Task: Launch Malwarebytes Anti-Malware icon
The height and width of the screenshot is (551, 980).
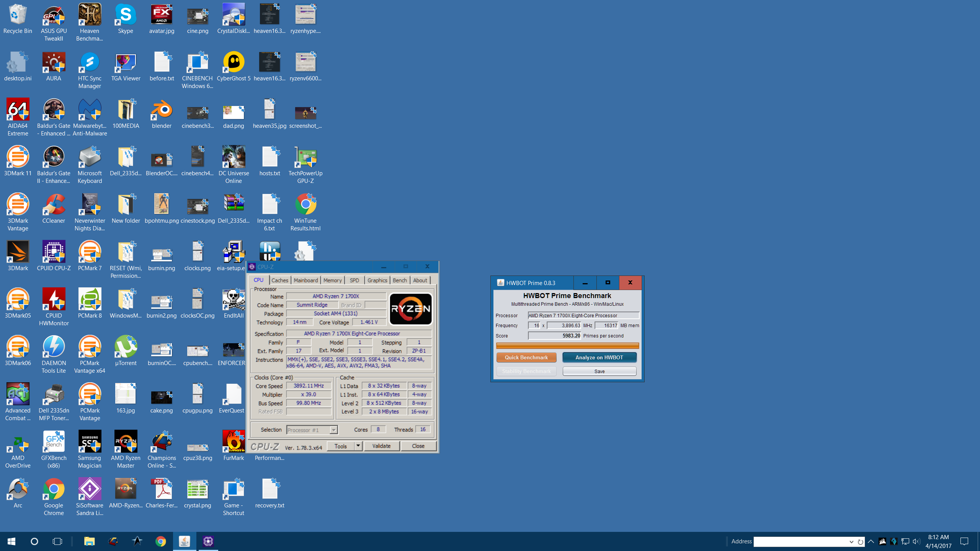Action: coord(90,117)
